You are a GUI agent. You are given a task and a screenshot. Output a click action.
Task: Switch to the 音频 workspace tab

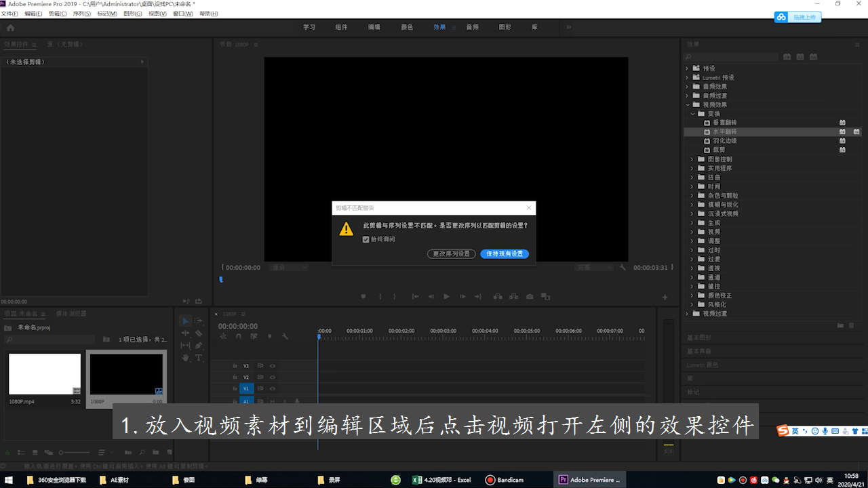pos(473,27)
